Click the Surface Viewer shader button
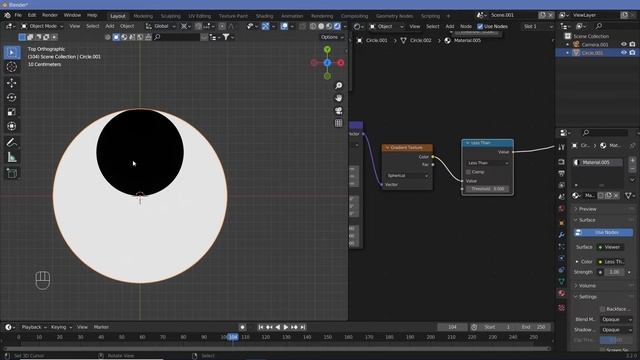The width and height of the screenshot is (640, 360). (610, 247)
